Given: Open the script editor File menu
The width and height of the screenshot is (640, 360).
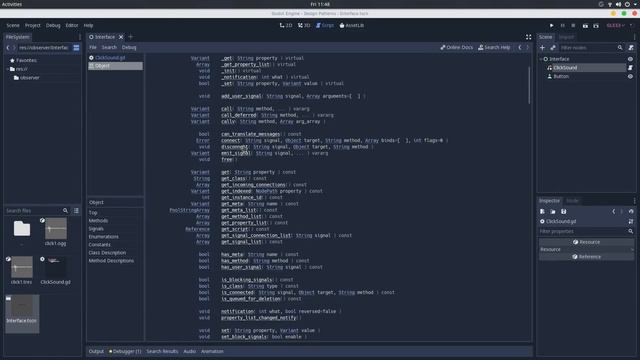Looking at the screenshot, I should [93, 47].
